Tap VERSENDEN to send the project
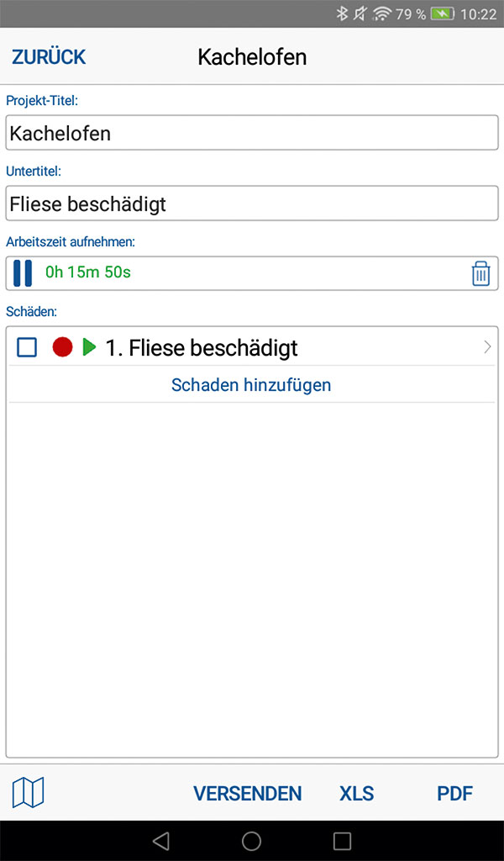 (x=248, y=793)
